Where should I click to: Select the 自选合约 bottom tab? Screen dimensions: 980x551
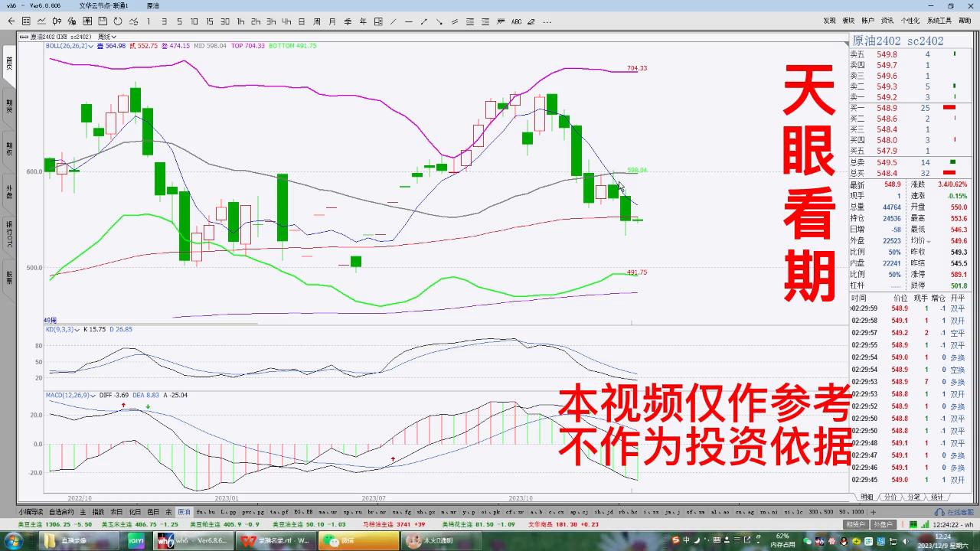61,511
